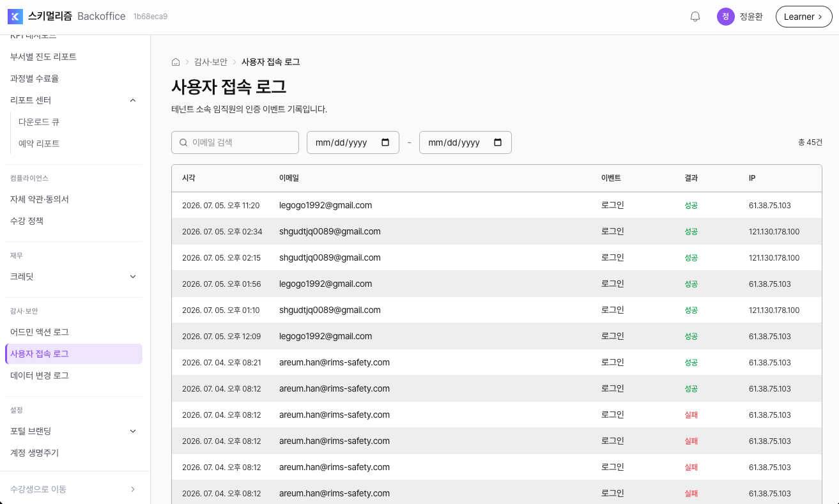Open end date calendar picker icon

coord(498,142)
